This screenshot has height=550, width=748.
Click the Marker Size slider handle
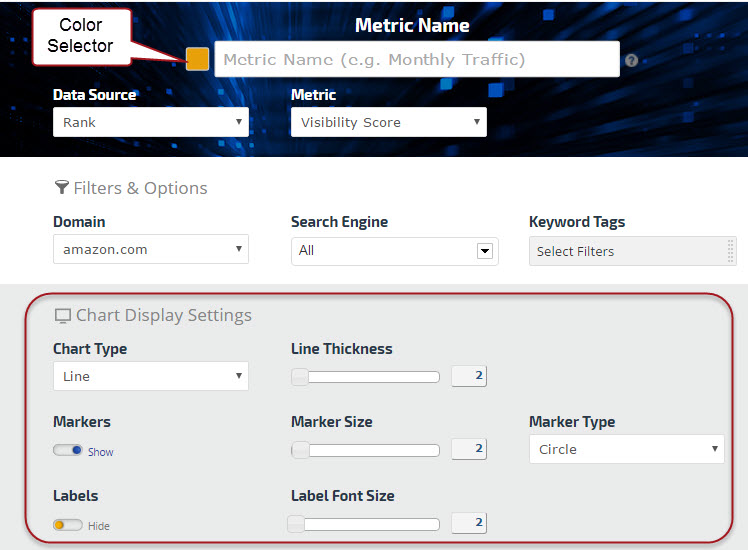[x=300, y=450]
